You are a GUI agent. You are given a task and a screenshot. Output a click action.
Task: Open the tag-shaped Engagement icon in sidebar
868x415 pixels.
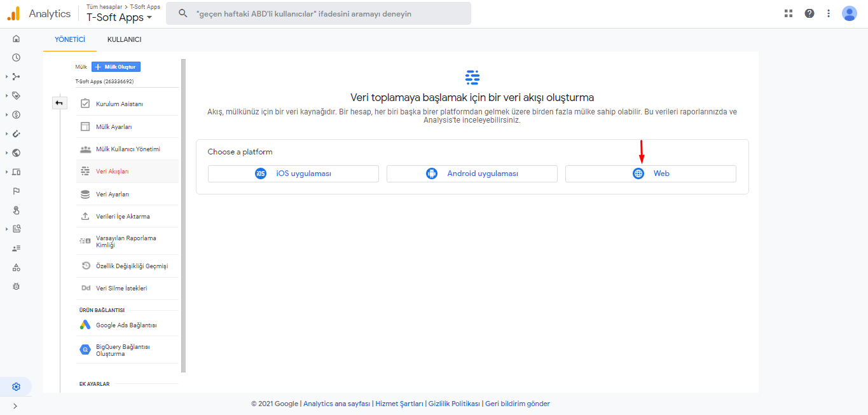pyautogui.click(x=16, y=95)
